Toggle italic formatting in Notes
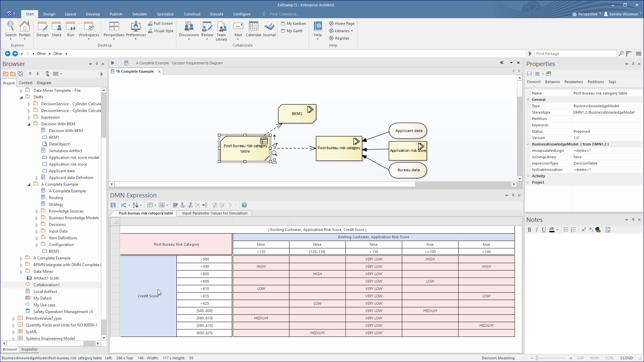 pyautogui.click(x=537, y=230)
